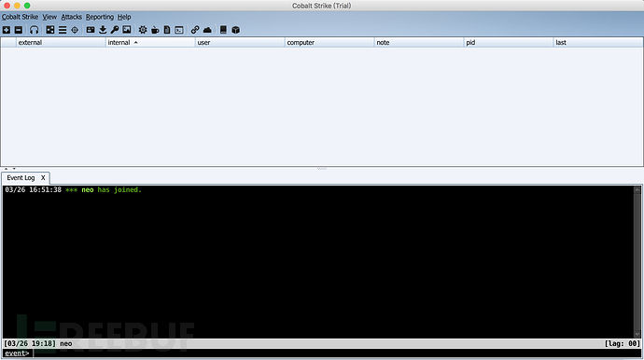
Task: Open the Reporting menu
Action: pyautogui.click(x=100, y=17)
